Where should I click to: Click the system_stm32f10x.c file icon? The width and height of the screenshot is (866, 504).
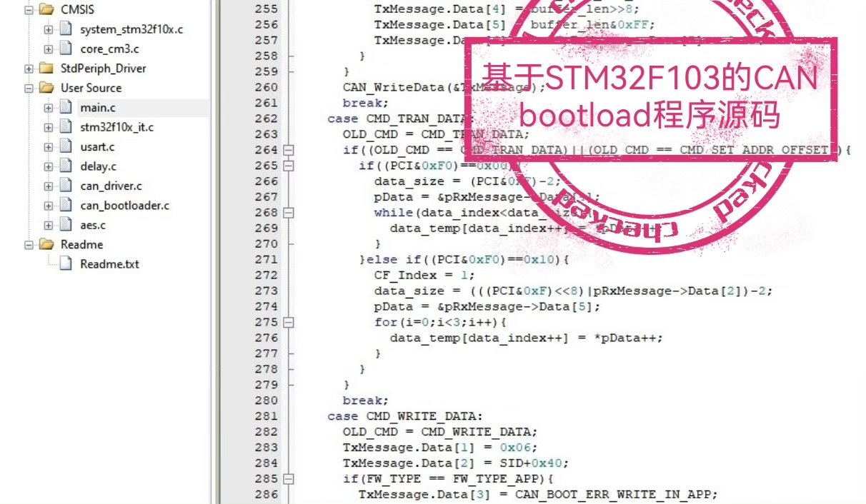66,29
